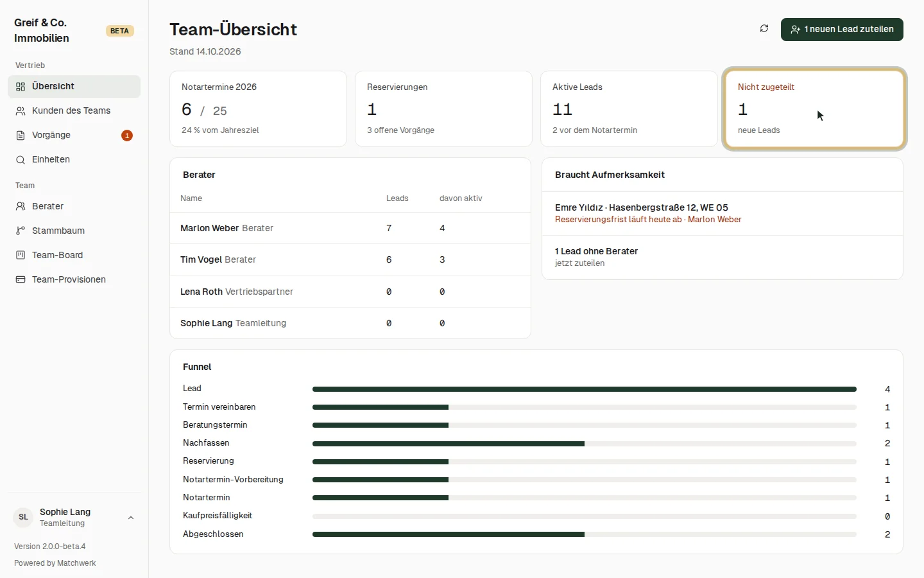Image resolution: width=924 pixels, height=578 pixels.
Task: Click the Team-Board icon
Action: [x=21, y=256]
